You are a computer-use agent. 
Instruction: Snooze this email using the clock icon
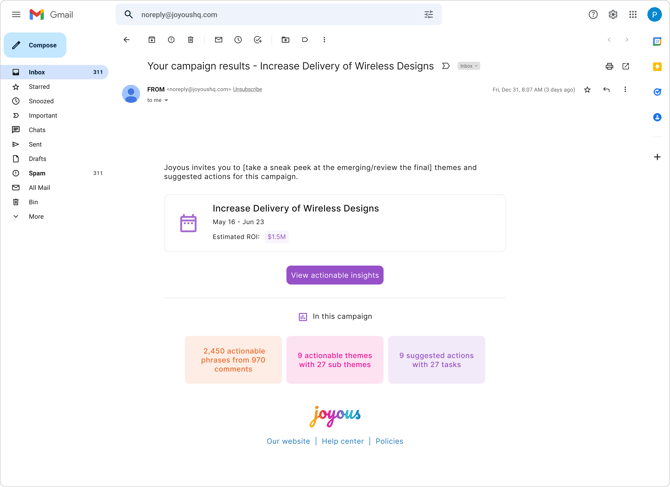pyautogui.click(x=238, y=40)
